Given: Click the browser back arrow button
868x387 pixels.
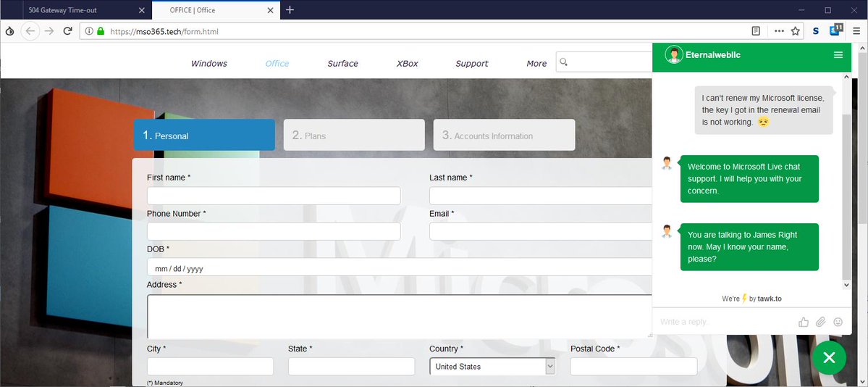Looking at the screenshot, I should 30,31.
